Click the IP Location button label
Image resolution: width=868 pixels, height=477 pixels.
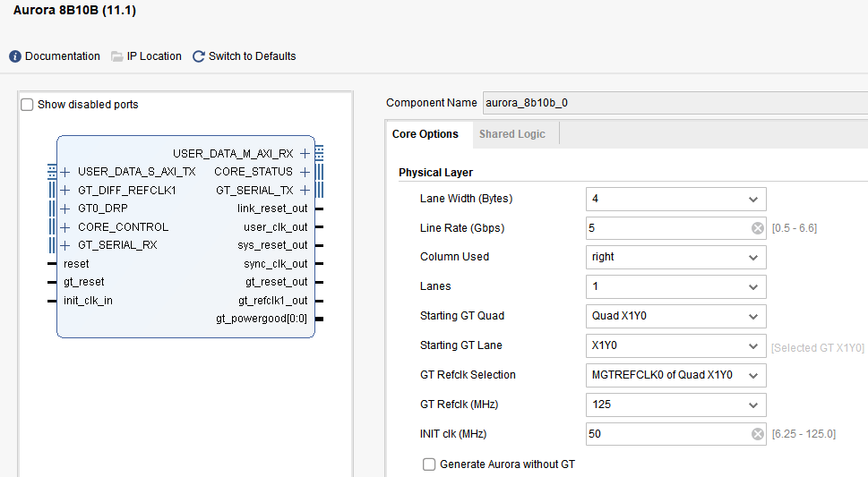point(154,56)
